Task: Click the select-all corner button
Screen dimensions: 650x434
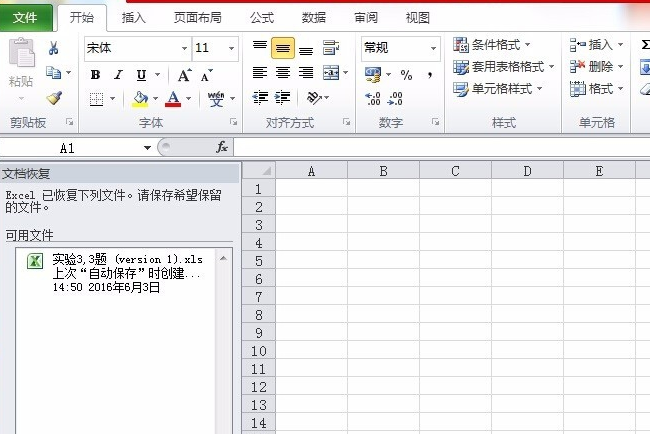Action: pos(259,170)
